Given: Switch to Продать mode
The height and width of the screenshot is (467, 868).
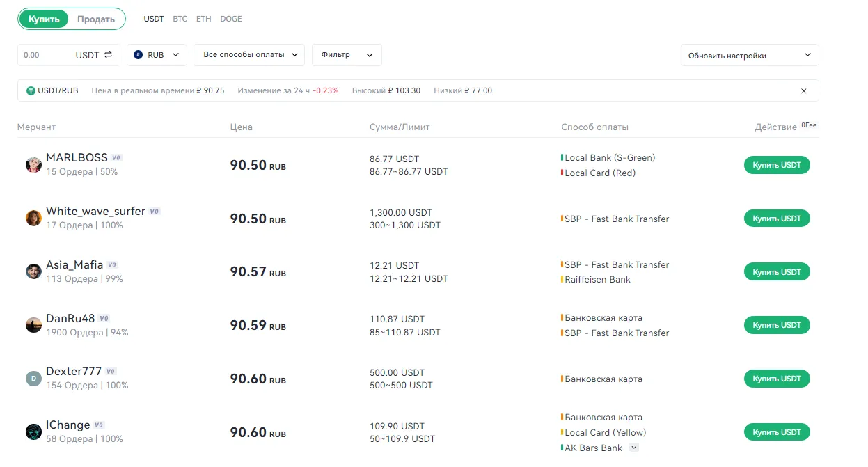Looking at the screenshot, I should pyautogui.click(x=96, y=19).
